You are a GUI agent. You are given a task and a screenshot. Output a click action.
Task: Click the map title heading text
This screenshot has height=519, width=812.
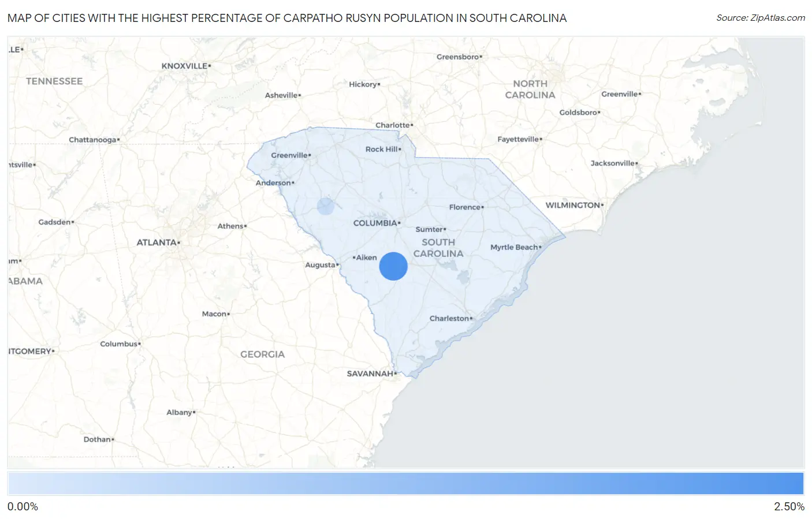coord(287,18)
